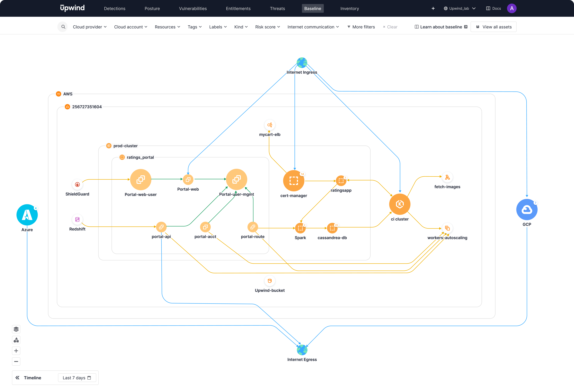The image size is (574, 392).
Task: Click the Portal-web-user node
Action: click(141, 179)
